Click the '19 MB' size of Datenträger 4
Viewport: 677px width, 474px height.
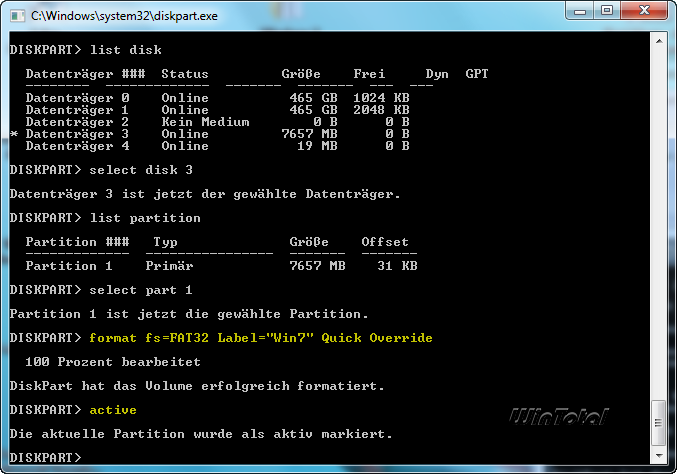coord(317,146)
